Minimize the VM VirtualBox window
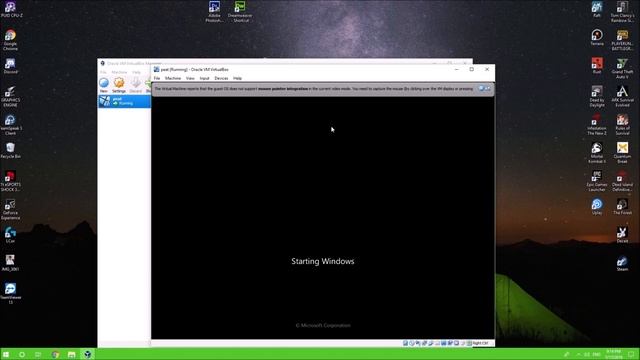 pyautogui.click(x=456, y=69)
